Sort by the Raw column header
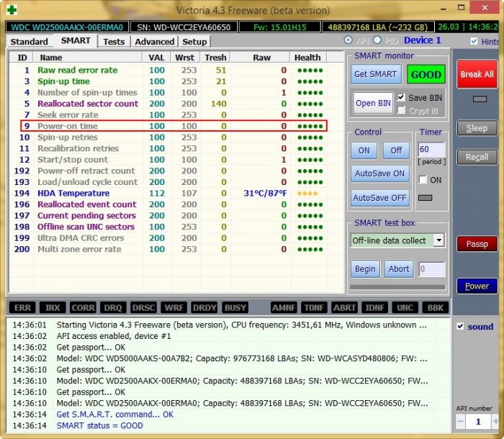 (261, 58)
